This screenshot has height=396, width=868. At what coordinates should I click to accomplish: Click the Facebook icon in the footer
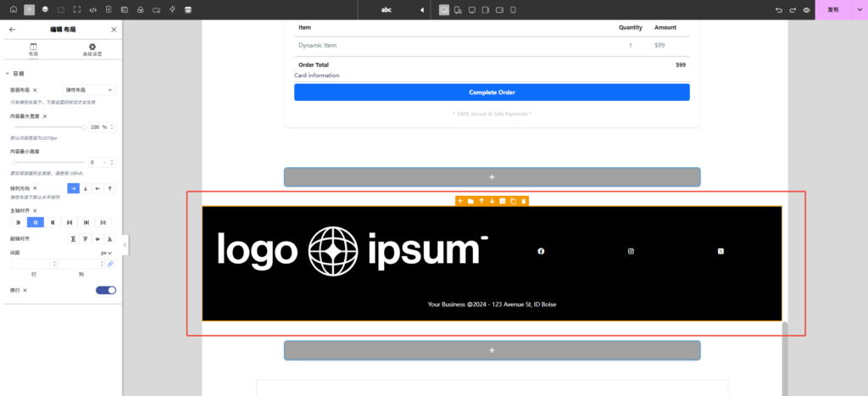click(x=541, y=251)
